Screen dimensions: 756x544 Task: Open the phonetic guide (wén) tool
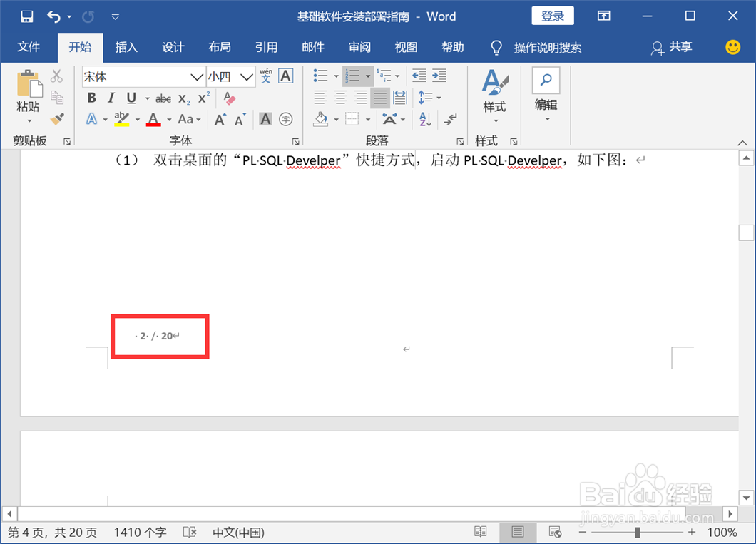point(265,76)
